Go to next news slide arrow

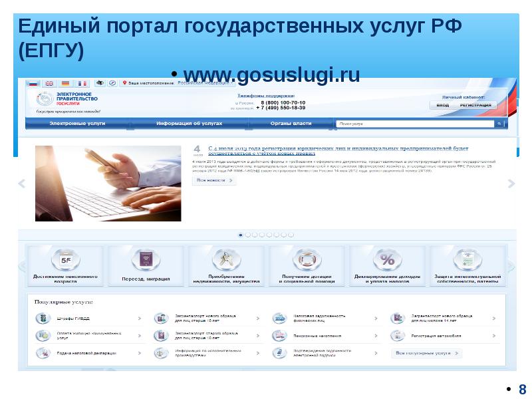click(x=511, y=184)
